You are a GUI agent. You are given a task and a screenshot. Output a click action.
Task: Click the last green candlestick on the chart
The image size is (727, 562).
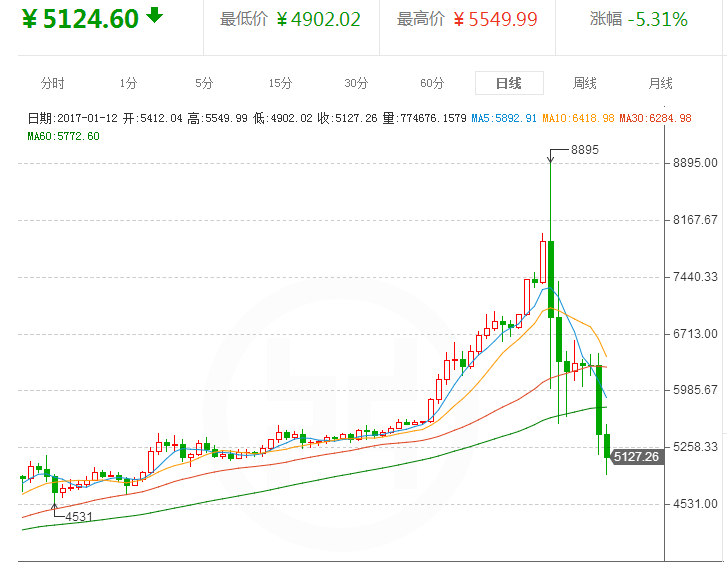pyautogui.click(x=606, y=446)
